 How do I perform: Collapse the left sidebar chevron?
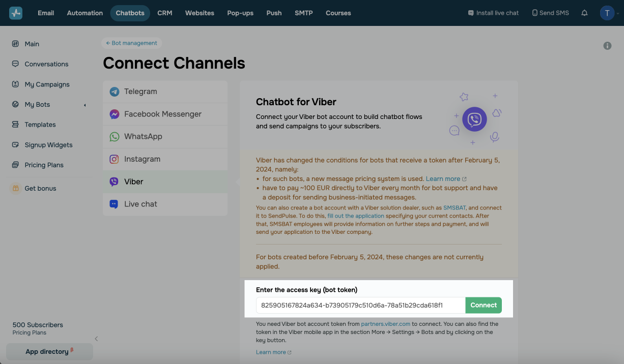[x=96, y=339]
